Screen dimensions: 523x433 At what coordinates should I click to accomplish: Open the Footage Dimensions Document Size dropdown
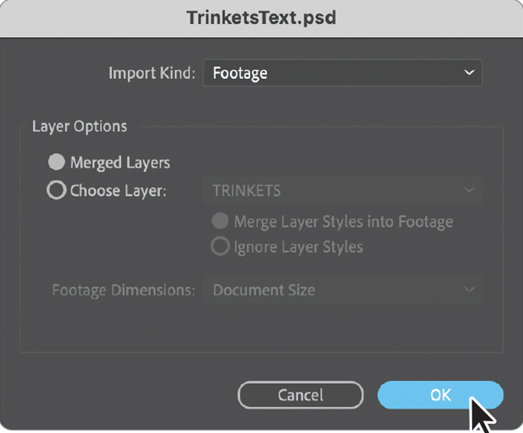[x=342, y=290]
